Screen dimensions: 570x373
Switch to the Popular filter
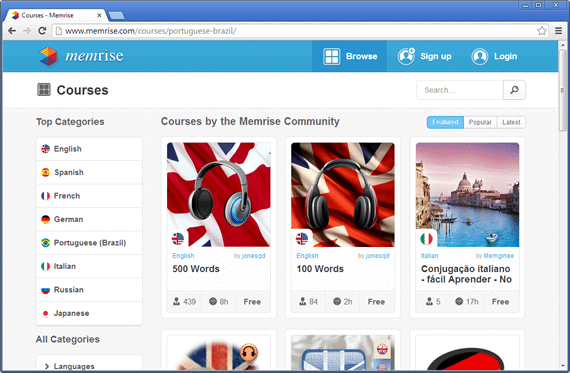tap(480, 122)
